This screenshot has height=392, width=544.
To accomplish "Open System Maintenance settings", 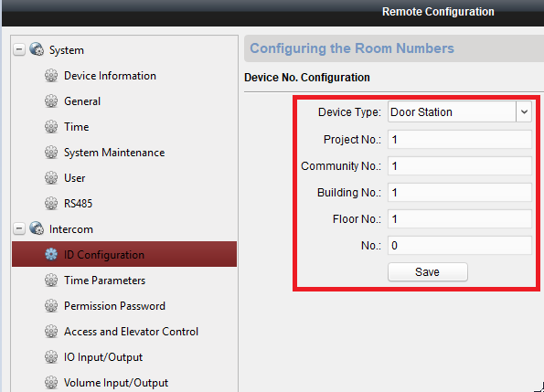I will pyautogui.click(x=114, y=153).
